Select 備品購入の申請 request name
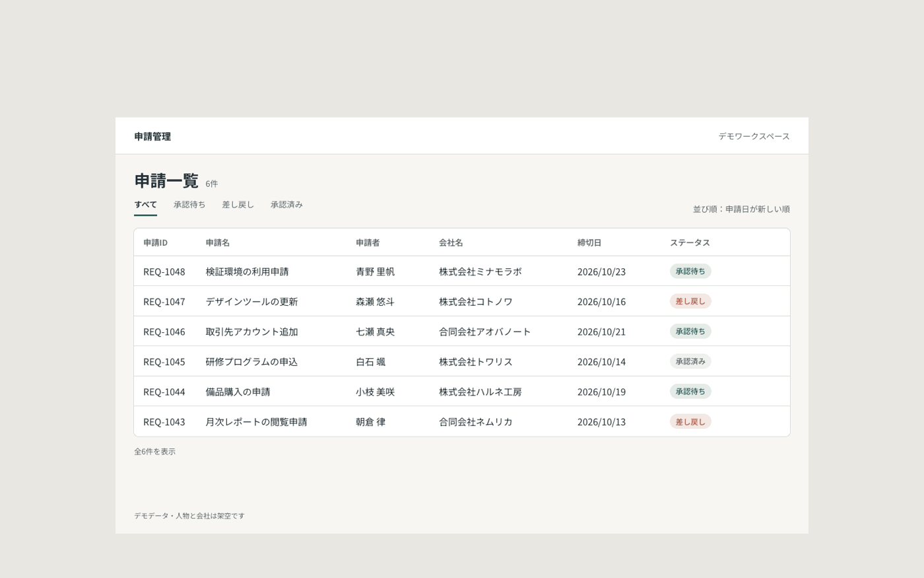Viewport: 924px width, 578px height. coord(238,392)
